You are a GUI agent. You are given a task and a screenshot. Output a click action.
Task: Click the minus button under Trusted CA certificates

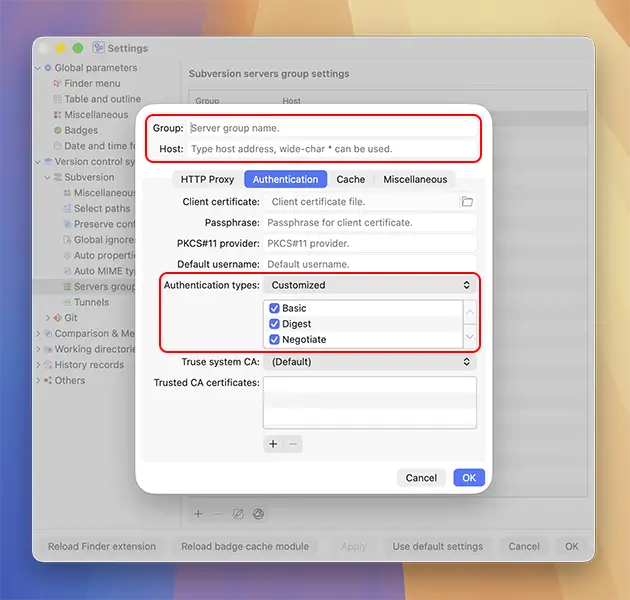(x=293, y=444)
